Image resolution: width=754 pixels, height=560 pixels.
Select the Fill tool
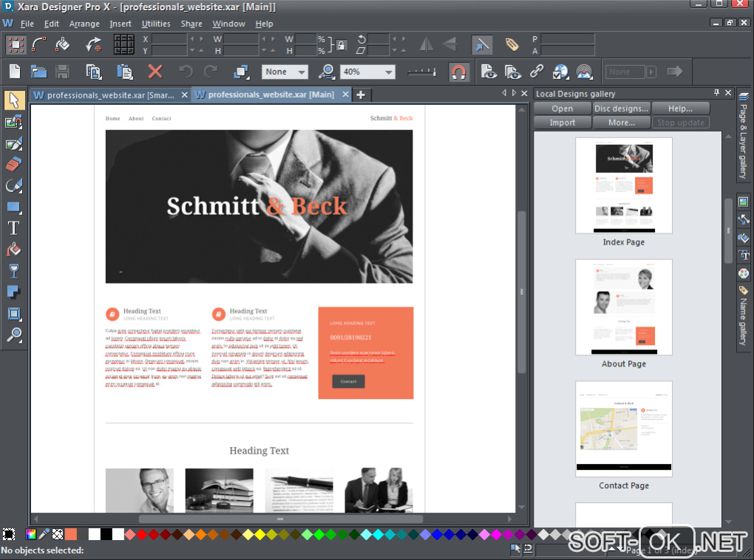coord(13,250)
